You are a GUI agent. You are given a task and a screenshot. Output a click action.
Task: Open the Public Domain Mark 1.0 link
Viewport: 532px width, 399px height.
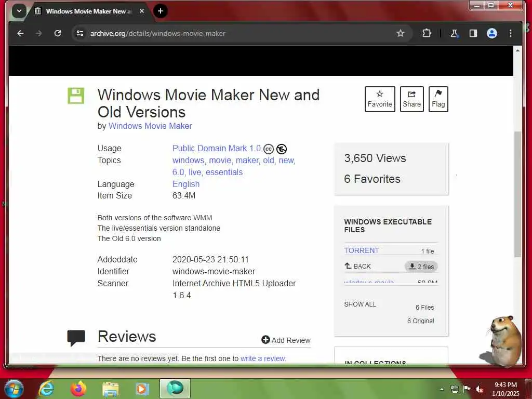click(x=217, y=148)
